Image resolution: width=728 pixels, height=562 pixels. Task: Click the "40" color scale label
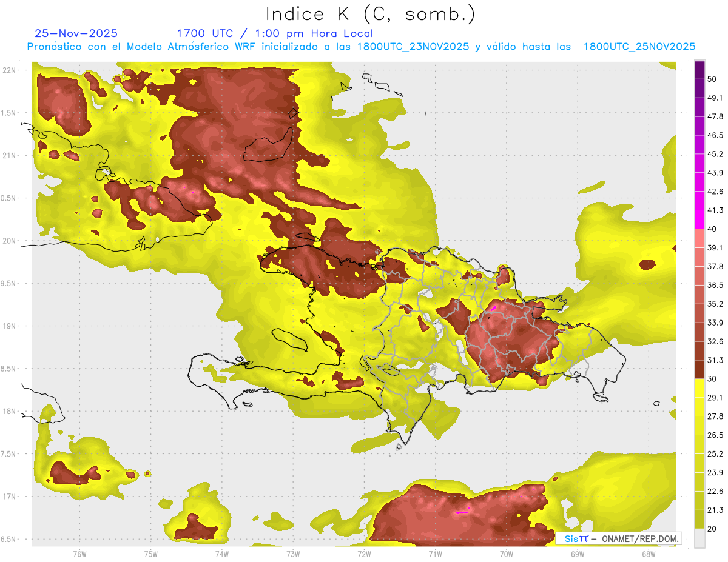[712, 229]
